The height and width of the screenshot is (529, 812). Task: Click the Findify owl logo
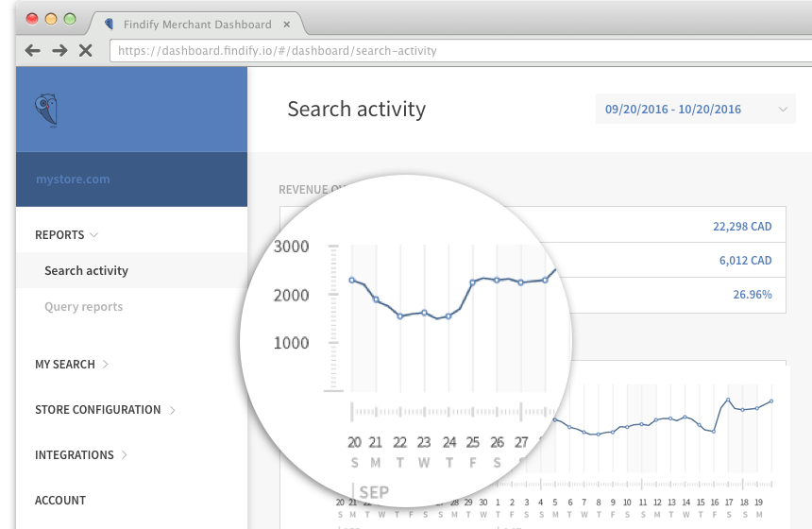45,111
